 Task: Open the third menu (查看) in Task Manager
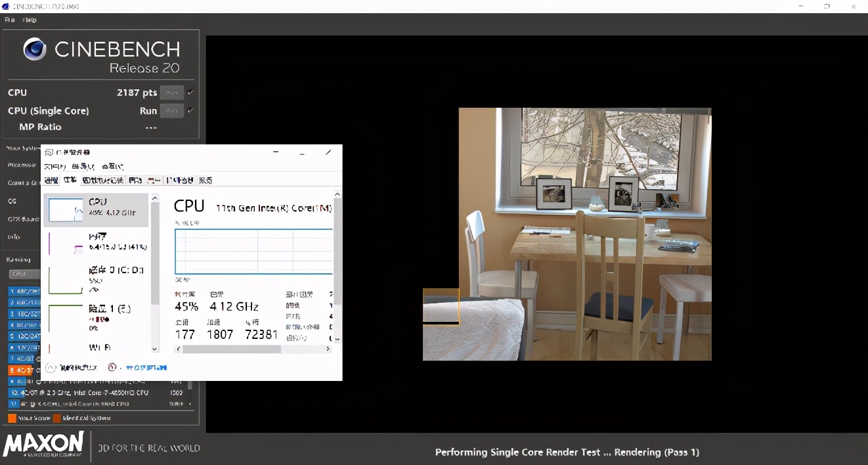click(x=112, y=167)
